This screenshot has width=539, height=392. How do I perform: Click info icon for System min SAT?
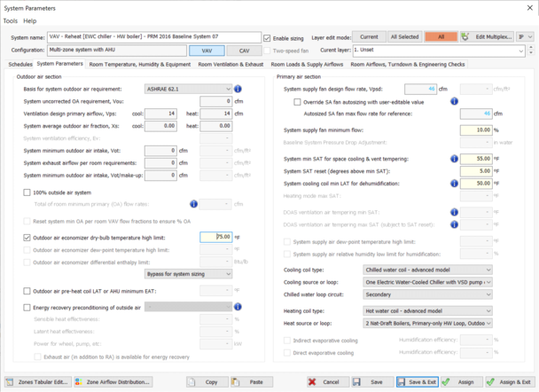pyautogui.click(x=504, y=158)
